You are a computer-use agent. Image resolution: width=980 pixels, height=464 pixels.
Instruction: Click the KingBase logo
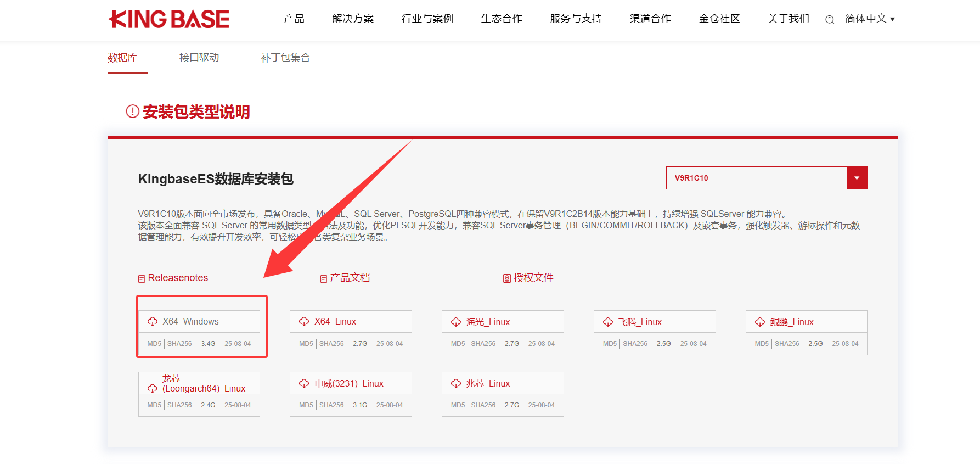coord(169,19)
